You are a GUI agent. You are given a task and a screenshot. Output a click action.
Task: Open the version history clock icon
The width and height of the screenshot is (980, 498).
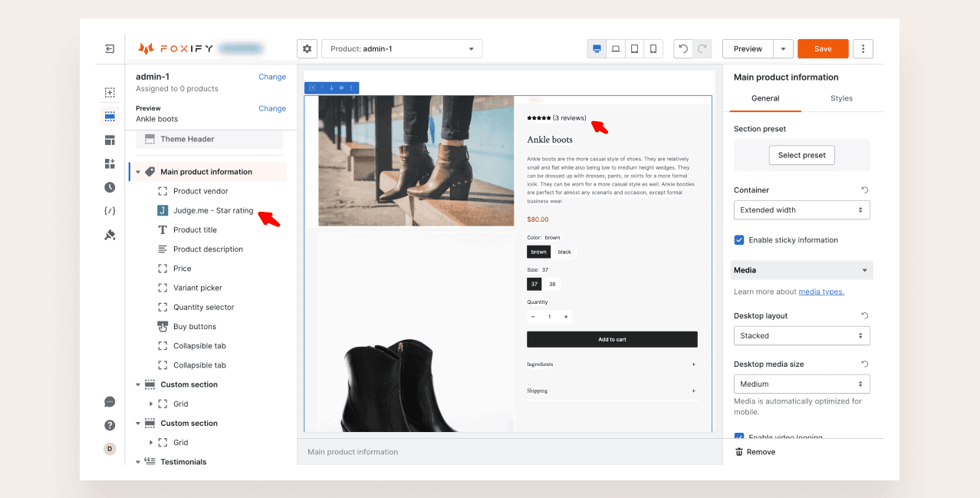(110, 187)
